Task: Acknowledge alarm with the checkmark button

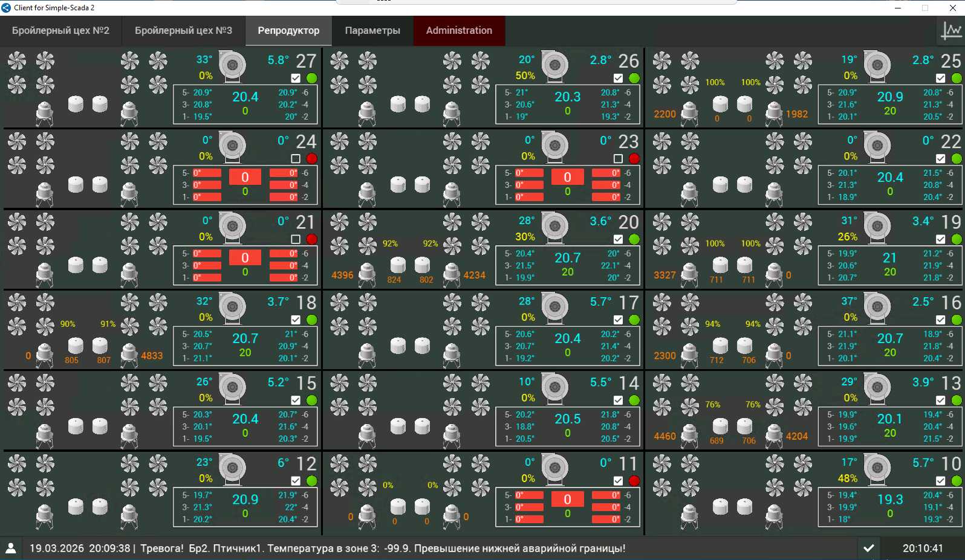Action: 868,548
